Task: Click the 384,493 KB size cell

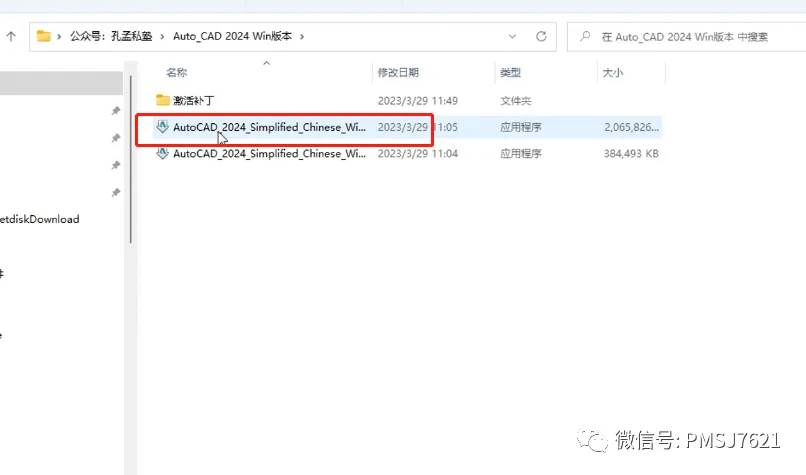Action: click(x=631, y=154)
